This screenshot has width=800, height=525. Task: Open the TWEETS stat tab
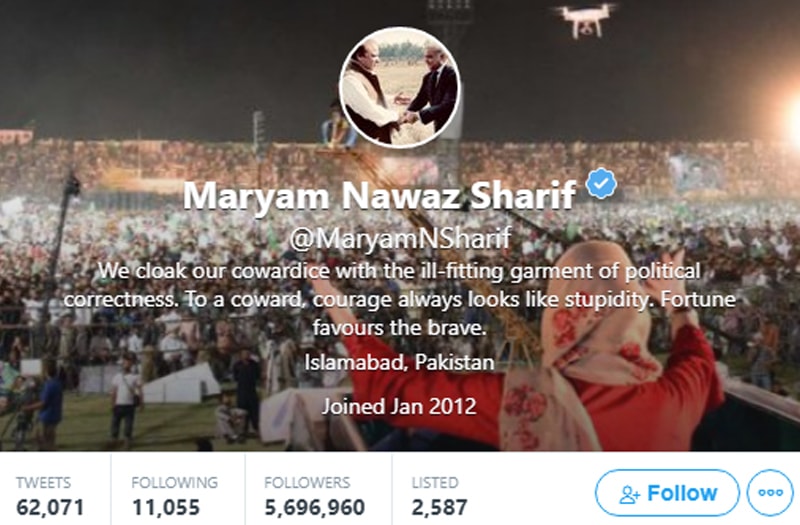click(x=50, y=495)
